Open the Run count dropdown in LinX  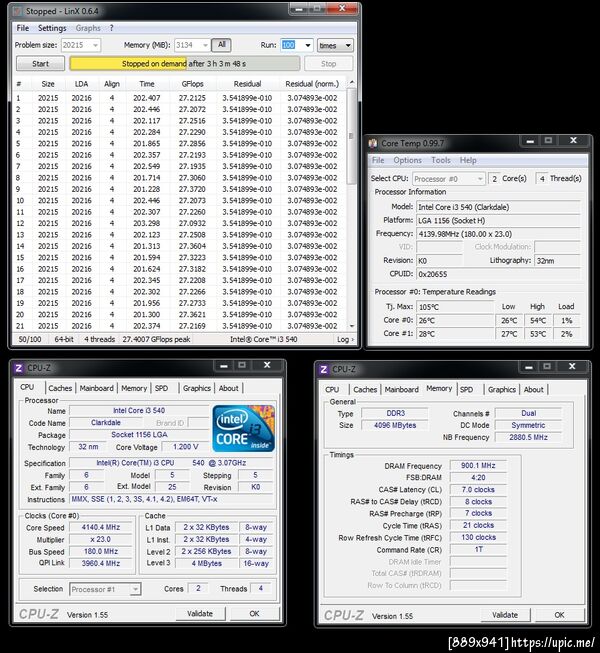pos(308,45)
